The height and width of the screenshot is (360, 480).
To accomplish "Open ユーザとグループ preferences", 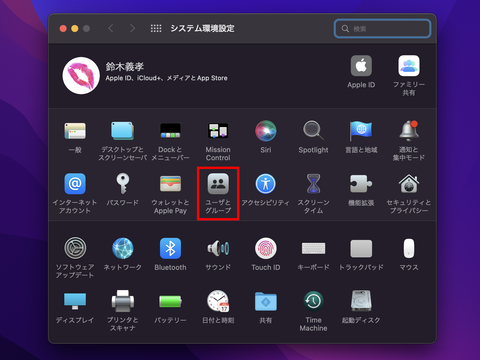I will [x=218, y=184].
